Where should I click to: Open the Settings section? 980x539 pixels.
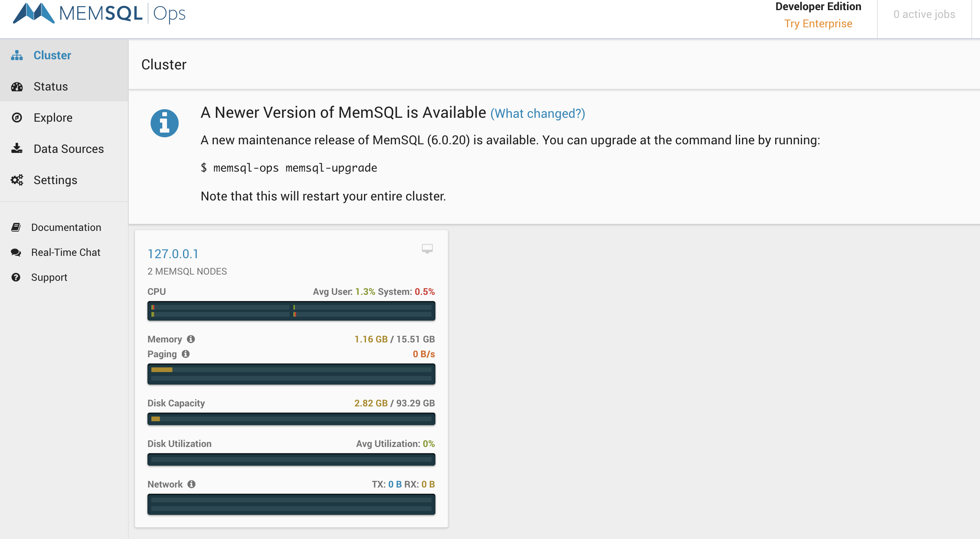[x=64, y=180]
